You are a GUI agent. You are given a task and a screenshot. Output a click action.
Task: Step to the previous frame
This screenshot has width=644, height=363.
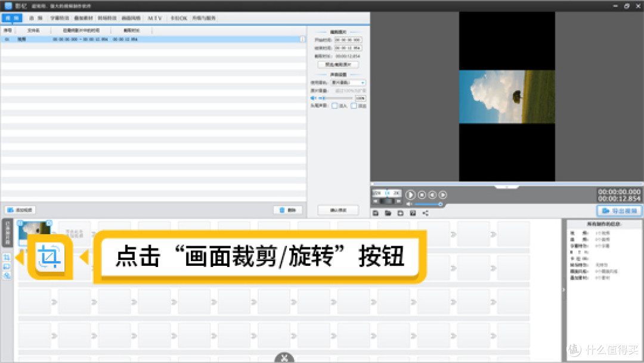[432, 195]
